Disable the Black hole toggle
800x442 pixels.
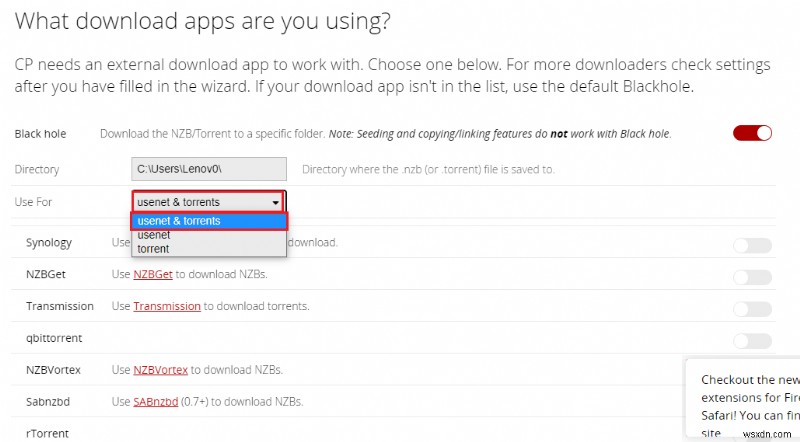[x=752, y=133]
